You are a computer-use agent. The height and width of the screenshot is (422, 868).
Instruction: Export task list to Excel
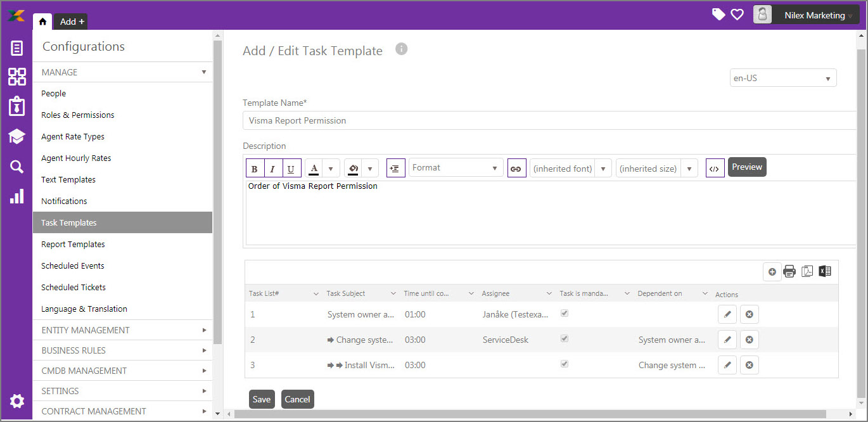pos(824,272)
